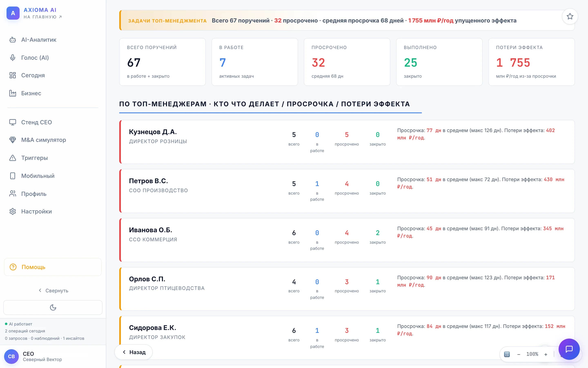Increase zoom with the plus button
The image size is (588, 368).
546,354
